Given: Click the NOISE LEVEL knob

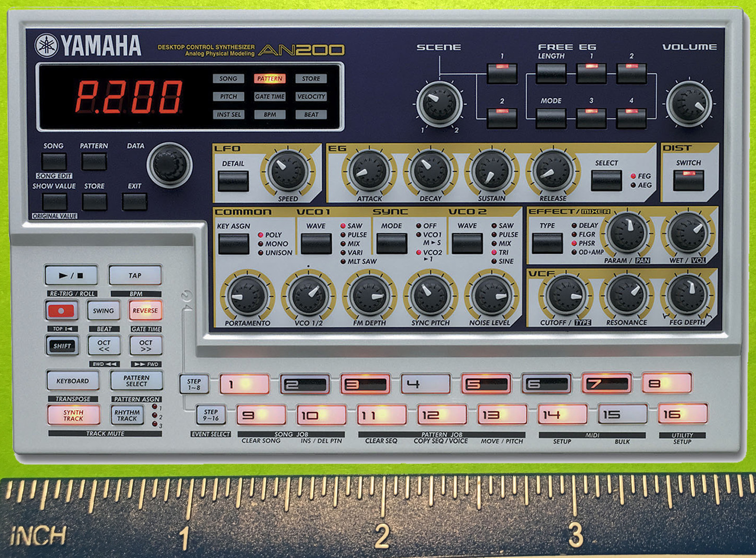Looking at the screenshot, I should (x=491, y=296).
